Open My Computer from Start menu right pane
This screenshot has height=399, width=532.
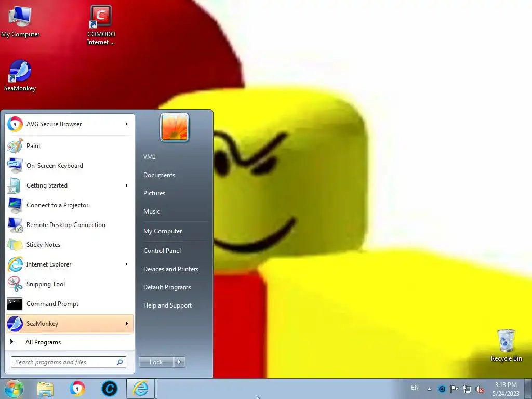pyautogui.click(x=163, y=231)
